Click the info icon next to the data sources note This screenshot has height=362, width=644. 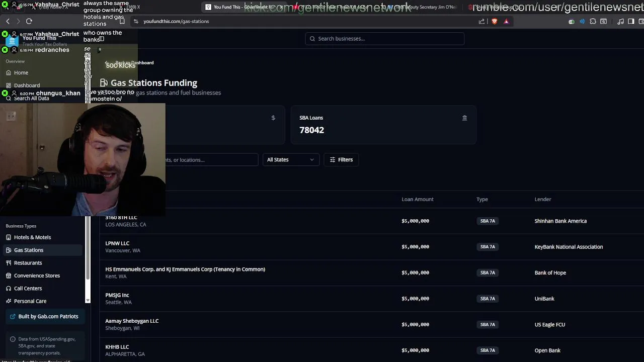tap(13, 339)
